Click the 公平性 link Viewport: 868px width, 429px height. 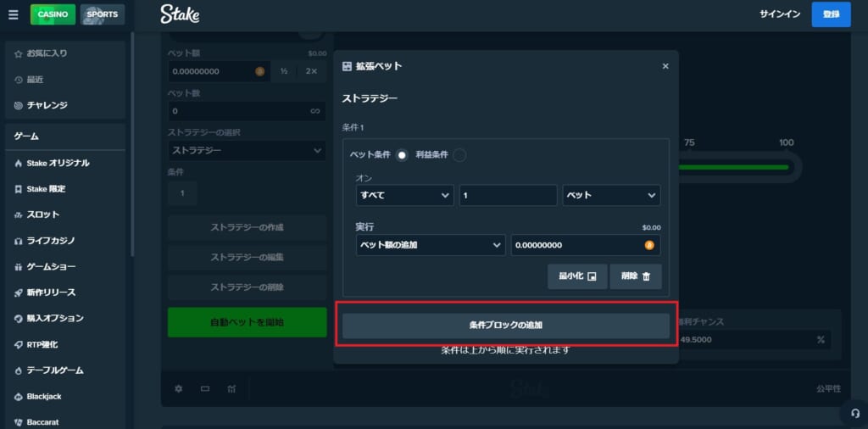coord(828,388)
